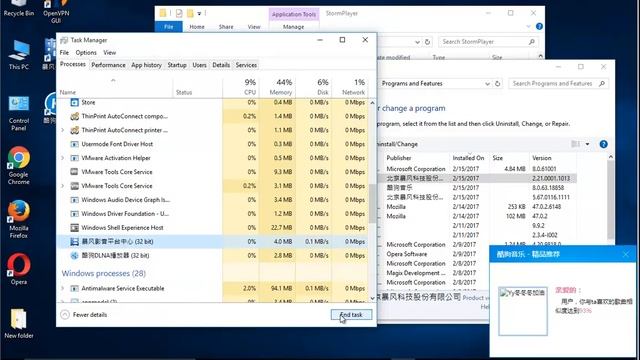Sort processes by Memory column

pyautogui.click(x=277, y=87)
